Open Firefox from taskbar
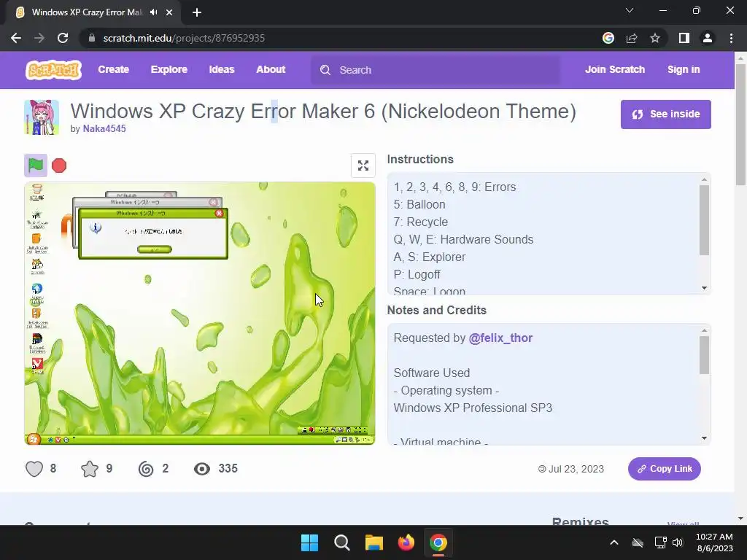747x560 pixels. (x=406, y=542)
